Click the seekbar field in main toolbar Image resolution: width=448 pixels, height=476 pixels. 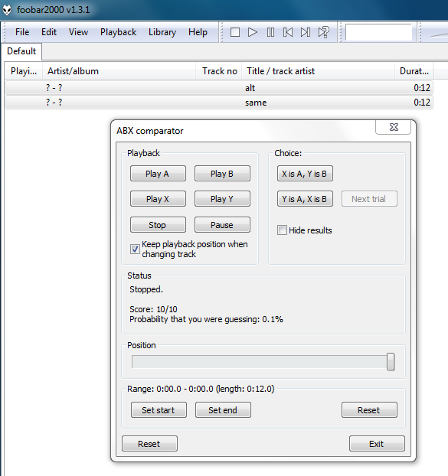click(x=378, y=32)
